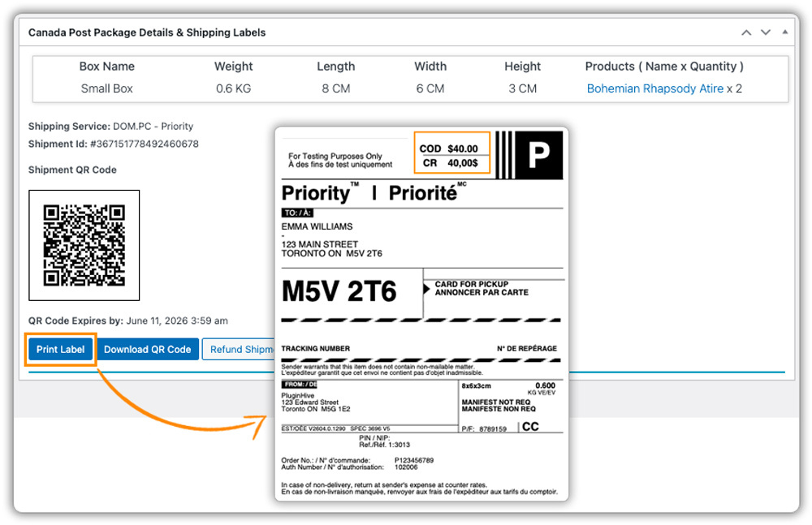This screenshot has height=525, width=812.
Task: Select the 'Small Box' cell
Action: pos(106,88)
